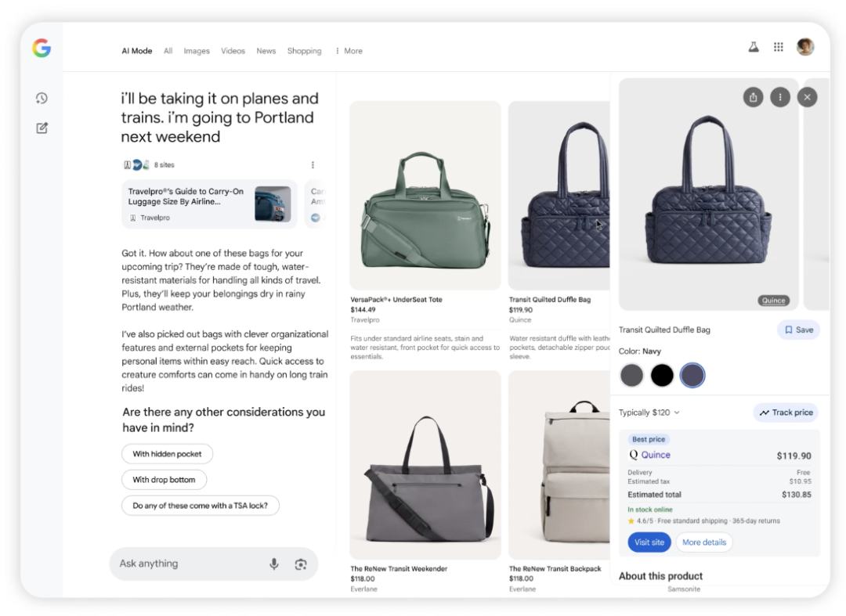Open the News tab
This screenshot has width=846, height=616.
266,51
